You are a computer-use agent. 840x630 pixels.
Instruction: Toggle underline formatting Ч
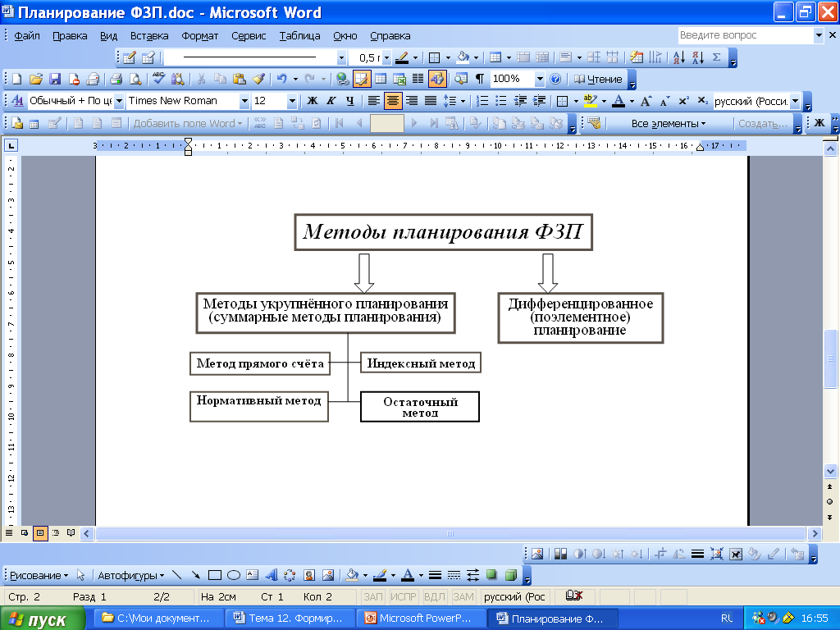[x=349, y=101]
